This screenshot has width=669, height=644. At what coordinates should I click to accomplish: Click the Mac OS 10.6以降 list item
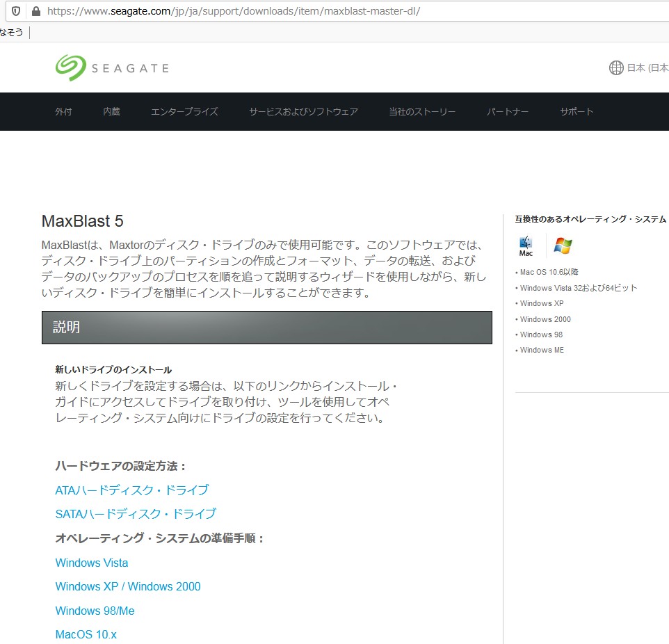549,272
